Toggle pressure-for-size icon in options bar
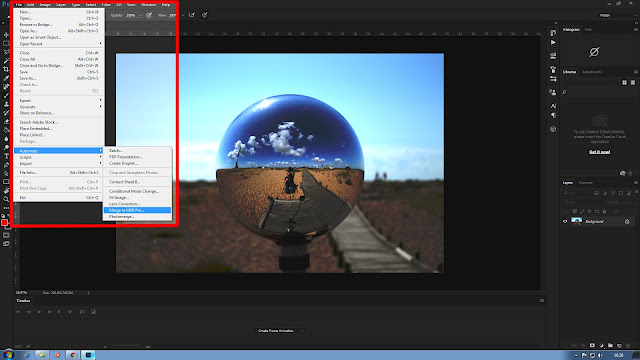This screenshot has width=640, height=360. 204,15
